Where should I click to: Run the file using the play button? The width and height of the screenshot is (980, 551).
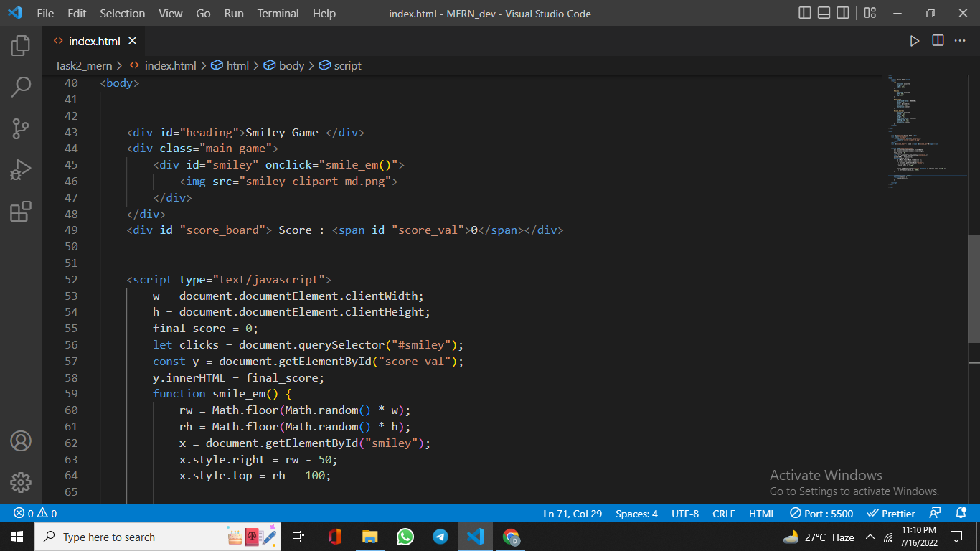[915, 41]
